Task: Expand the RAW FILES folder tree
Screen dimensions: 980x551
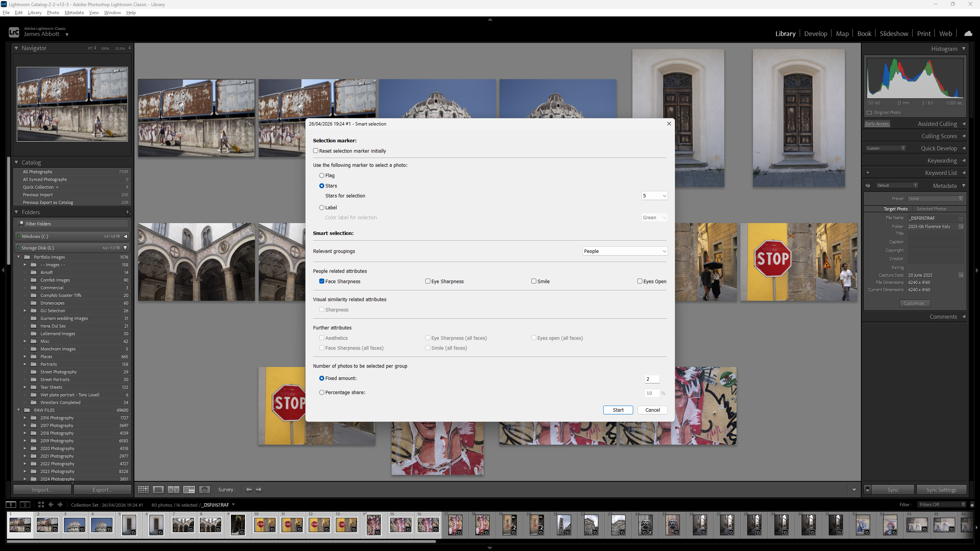Action: click(x=18, y=410)
